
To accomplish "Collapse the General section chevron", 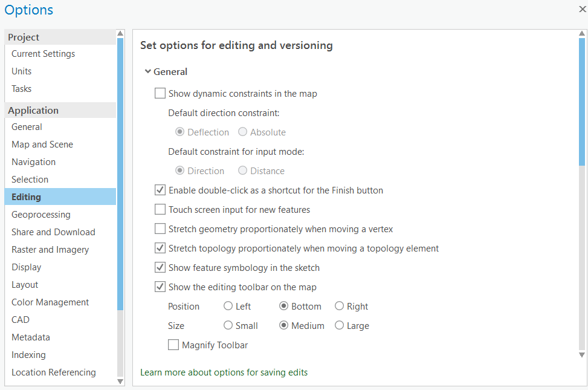I will (147, 71).
